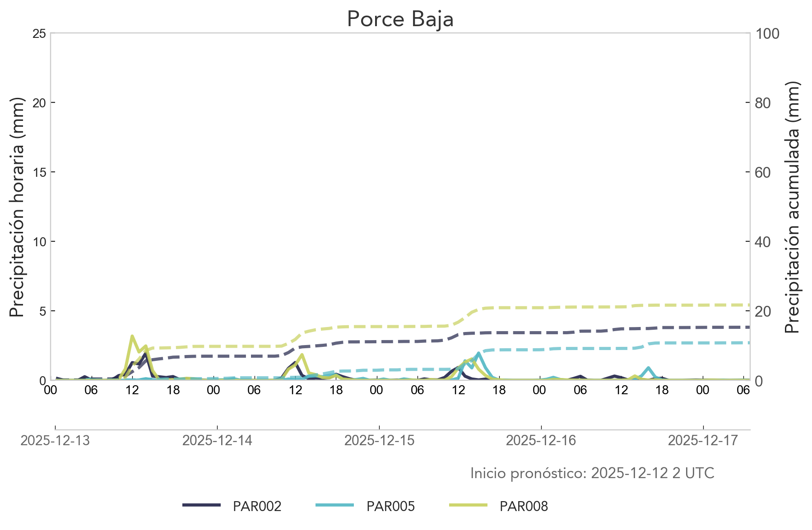Click the PAR002 dark navy legend line
The height and width of the screenshot is (530, 812).
coord(201,506)
